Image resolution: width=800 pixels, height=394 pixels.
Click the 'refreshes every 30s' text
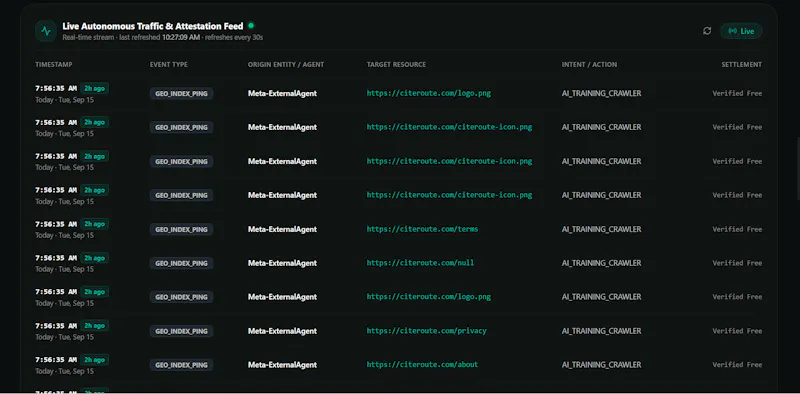pos(234,37)
